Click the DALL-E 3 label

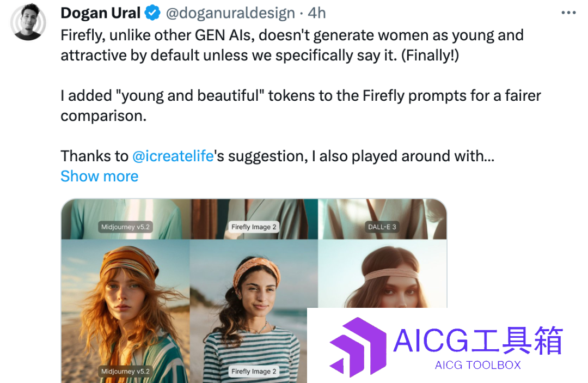click(382, 227)
